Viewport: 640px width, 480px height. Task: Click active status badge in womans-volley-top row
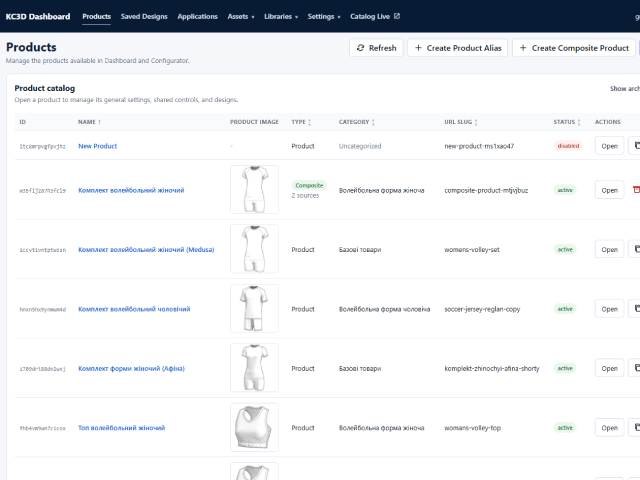[565, 428]
